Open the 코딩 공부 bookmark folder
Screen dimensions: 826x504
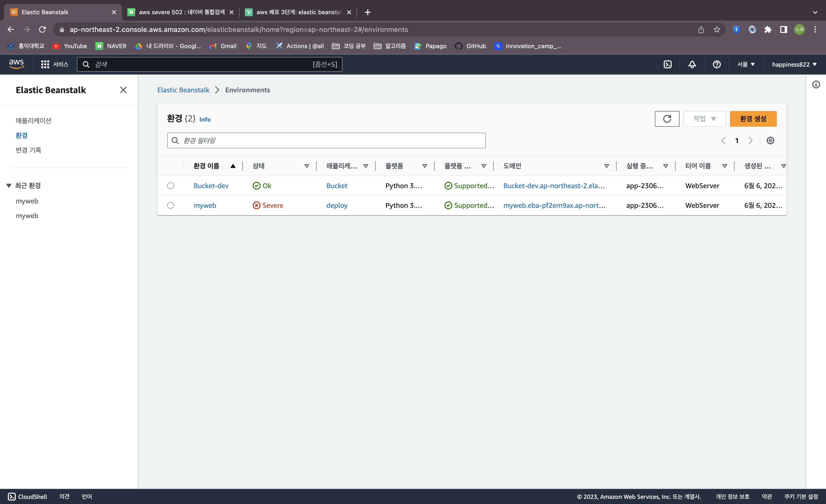[349, 46]
